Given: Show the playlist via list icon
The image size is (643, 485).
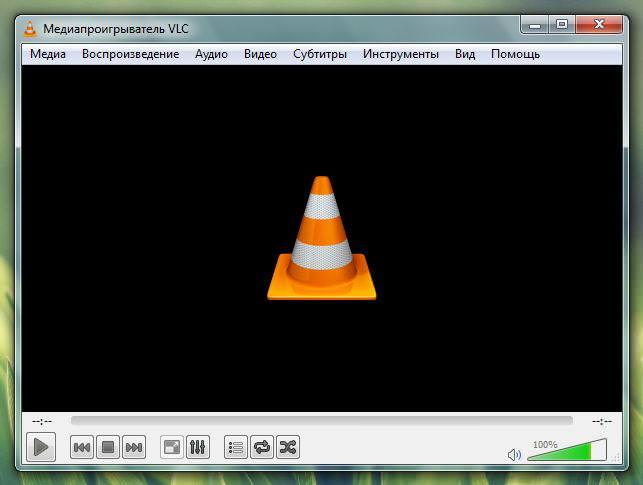Looking at the screenshot, I should click(236, 447).
